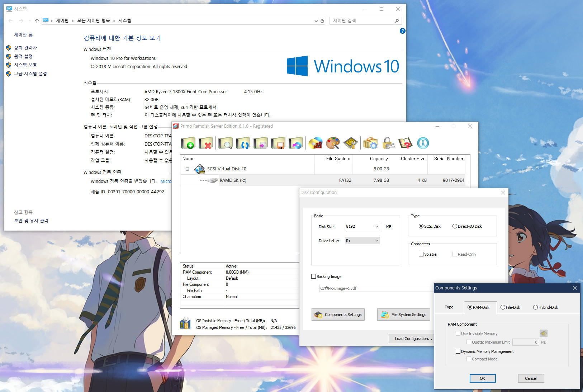Collapse the SCSI Virtual Disk #0 tree node

point(187,169)
